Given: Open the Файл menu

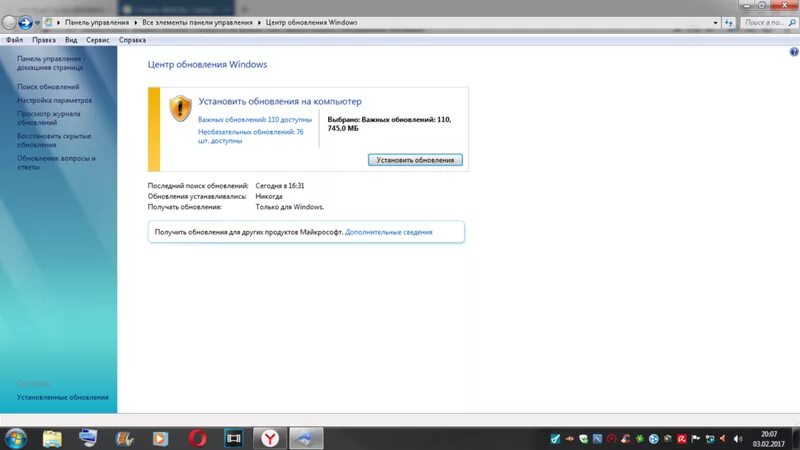Looking at the screenshot, I should (14, 40).
